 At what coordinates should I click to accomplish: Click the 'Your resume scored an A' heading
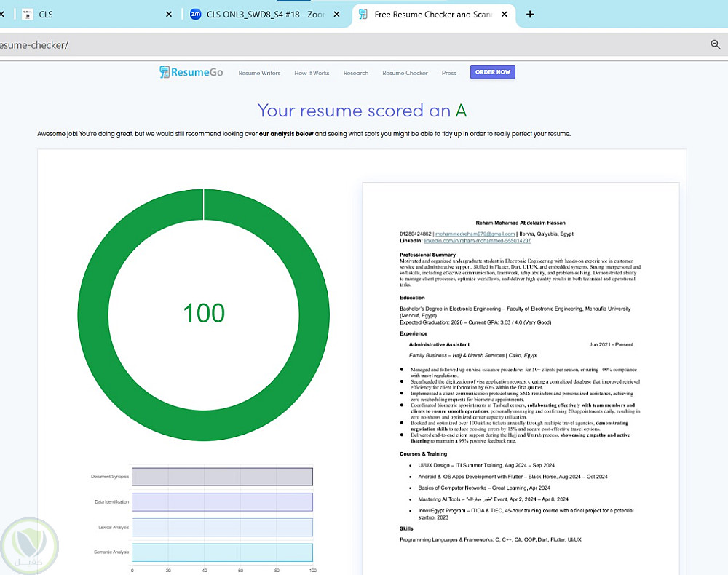pyautogui.click(x=362, y=111)
